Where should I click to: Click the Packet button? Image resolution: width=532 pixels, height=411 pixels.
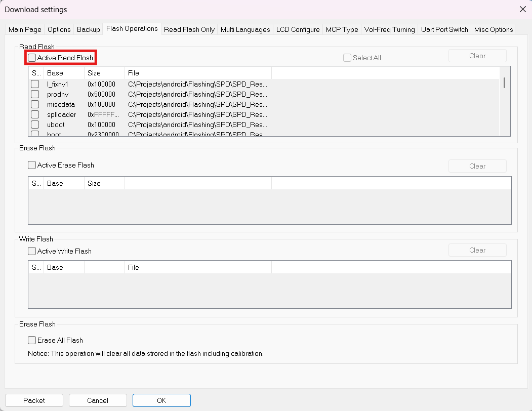point(34,400)
